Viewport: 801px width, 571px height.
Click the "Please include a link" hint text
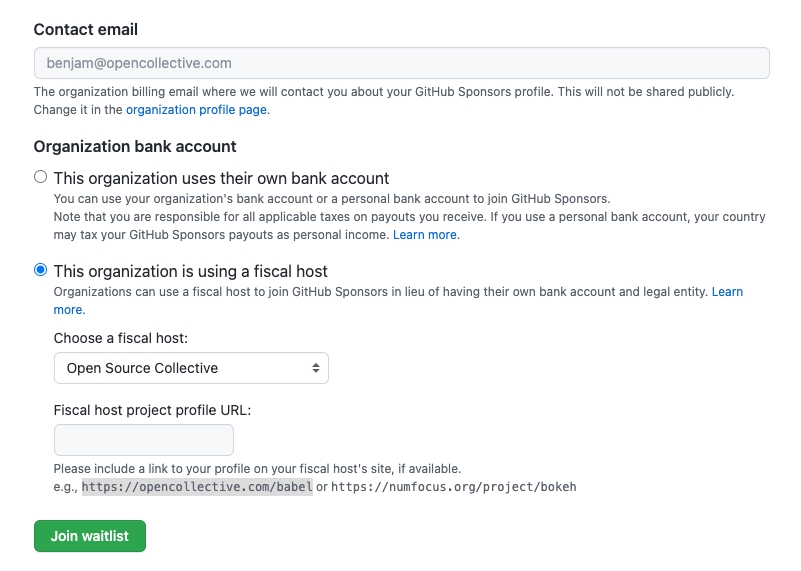coord(257,468)
